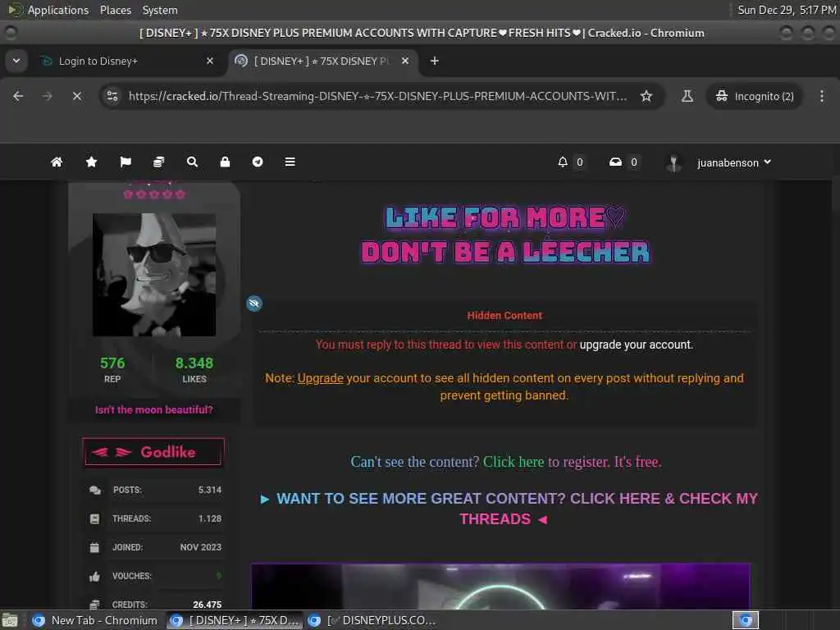Open the coins credits icon in navbar
The height and width of the screenshot is (630, 840).
158,162
